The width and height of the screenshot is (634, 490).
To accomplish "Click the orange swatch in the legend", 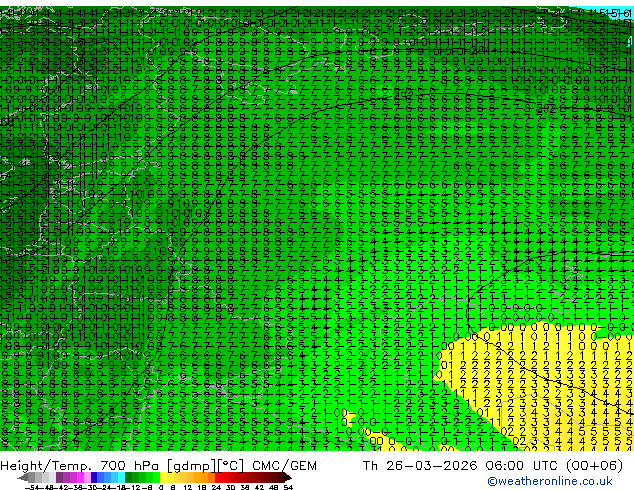I will coord(205,477).
